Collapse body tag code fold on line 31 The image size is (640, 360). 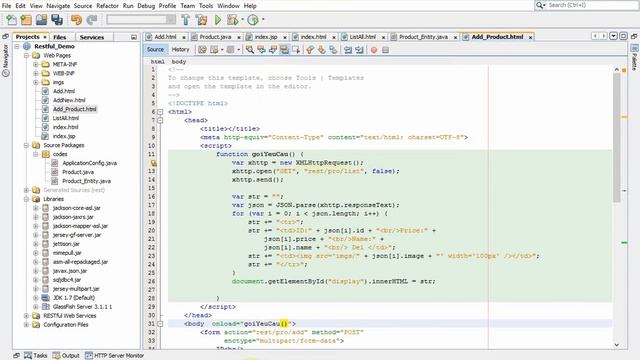pyautogui.click(x=160, y=324)
